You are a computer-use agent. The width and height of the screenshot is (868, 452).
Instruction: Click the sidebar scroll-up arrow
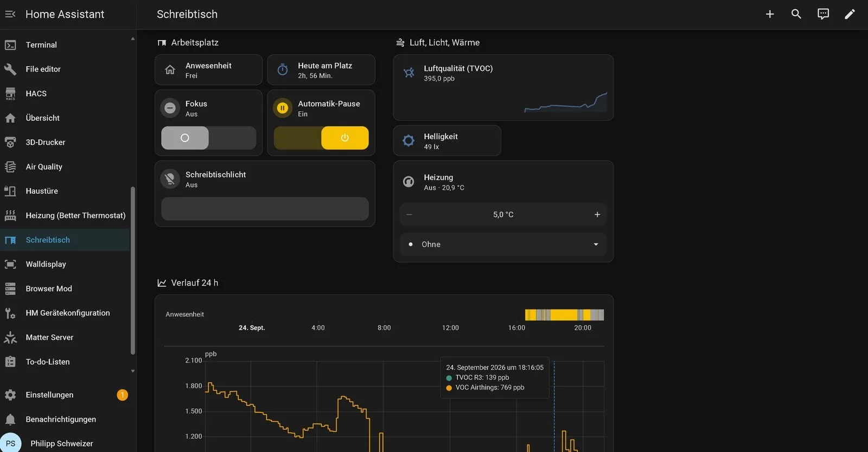coord(133,38)
